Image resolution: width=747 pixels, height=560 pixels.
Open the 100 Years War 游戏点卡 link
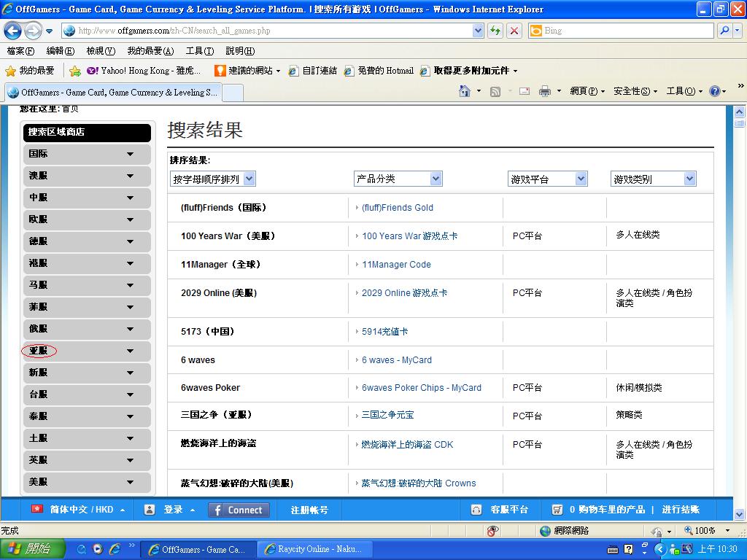tap(409, 236)
